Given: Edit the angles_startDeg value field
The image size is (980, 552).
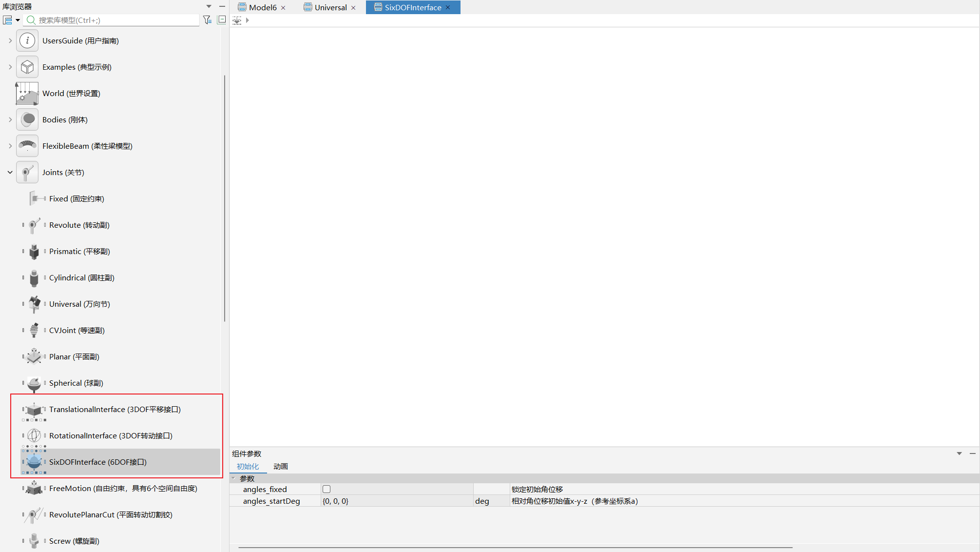Looking at the screenshot, I should pos(397,501).
